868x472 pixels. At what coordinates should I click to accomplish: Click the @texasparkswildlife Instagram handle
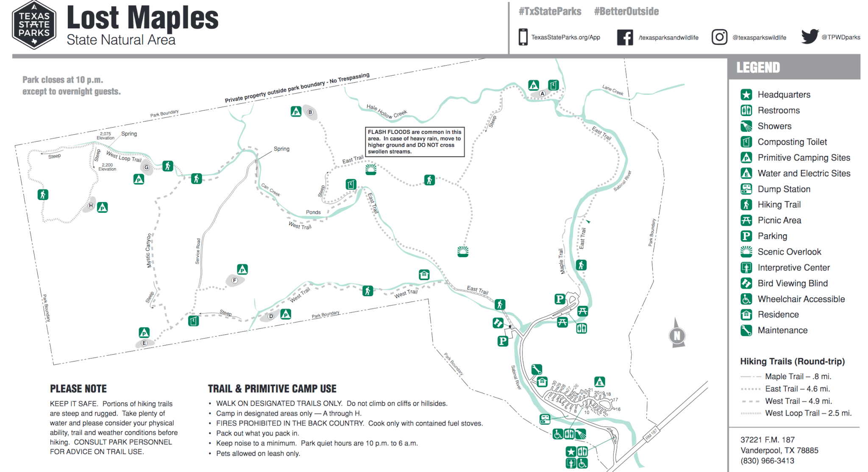759,38
